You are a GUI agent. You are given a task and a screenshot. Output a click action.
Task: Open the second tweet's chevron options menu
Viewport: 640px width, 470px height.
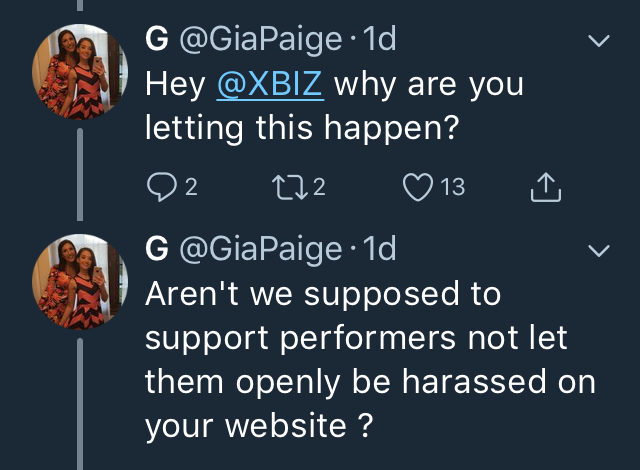tap(599, 250)
